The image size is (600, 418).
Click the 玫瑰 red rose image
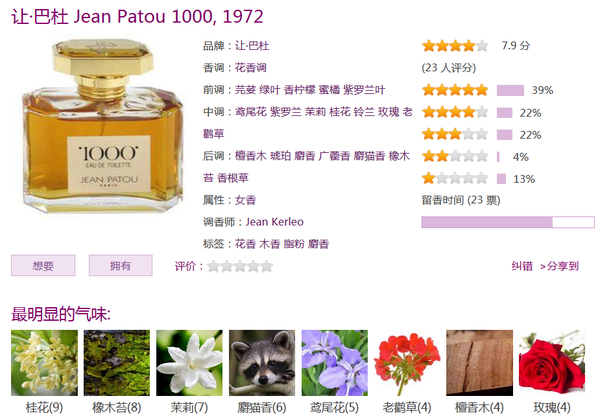(x=552, y=362)
